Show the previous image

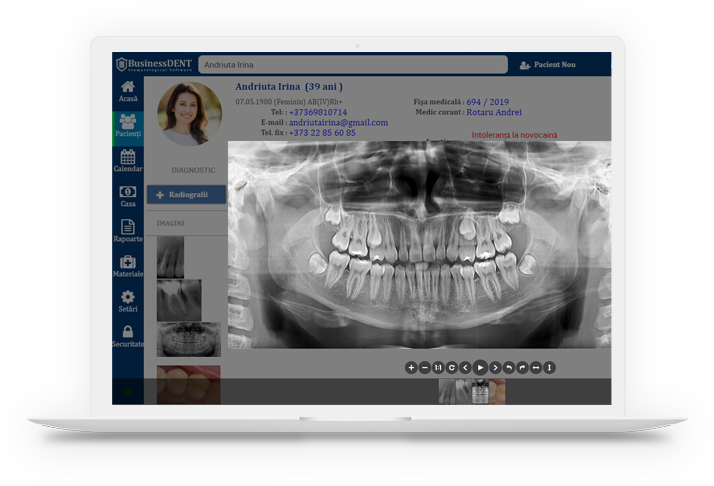click(465, 368)
